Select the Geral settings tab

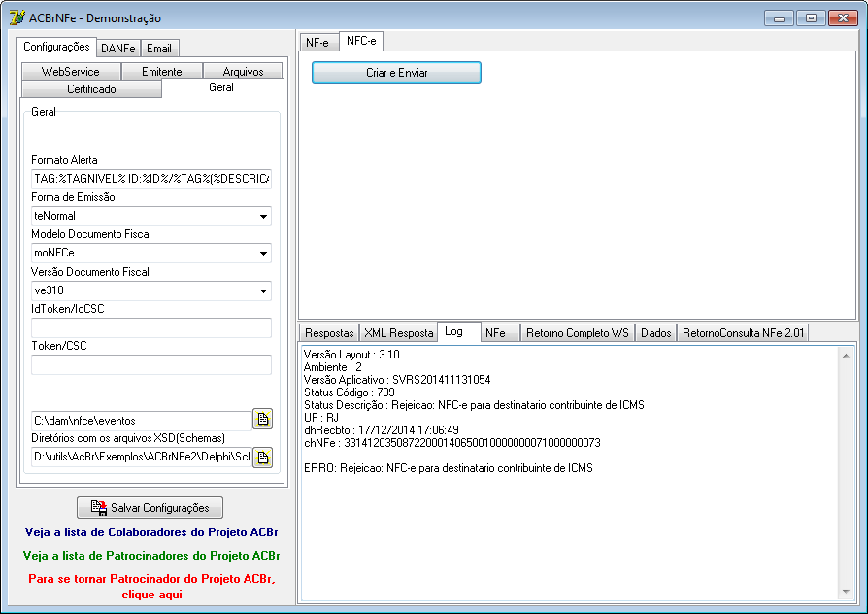coord(221,87)
